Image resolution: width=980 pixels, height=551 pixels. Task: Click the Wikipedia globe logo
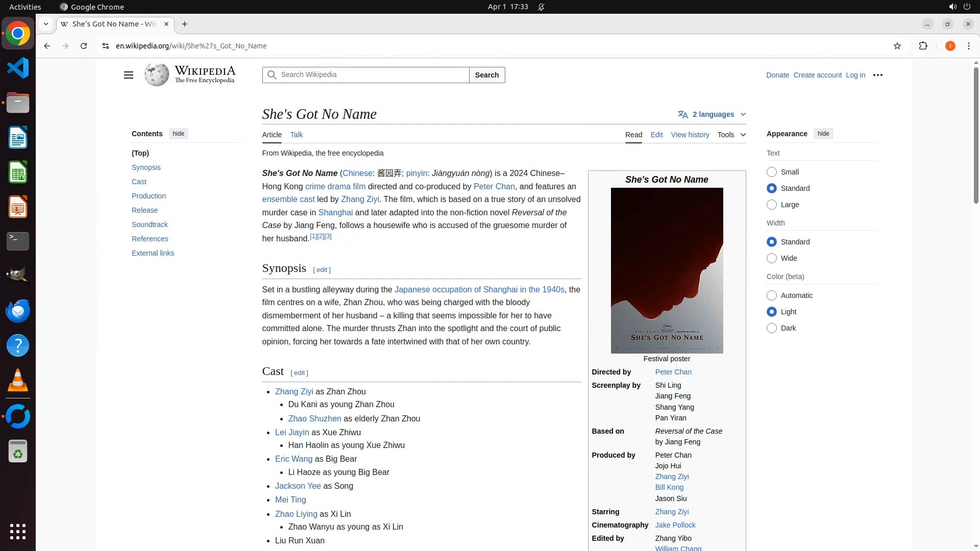tap(156, 75)
